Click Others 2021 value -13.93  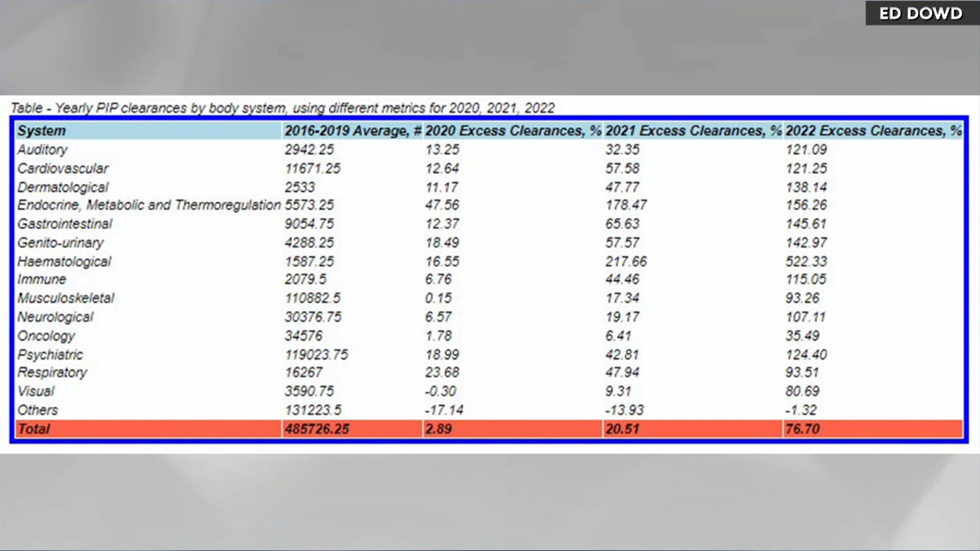[x=624, y=410]
